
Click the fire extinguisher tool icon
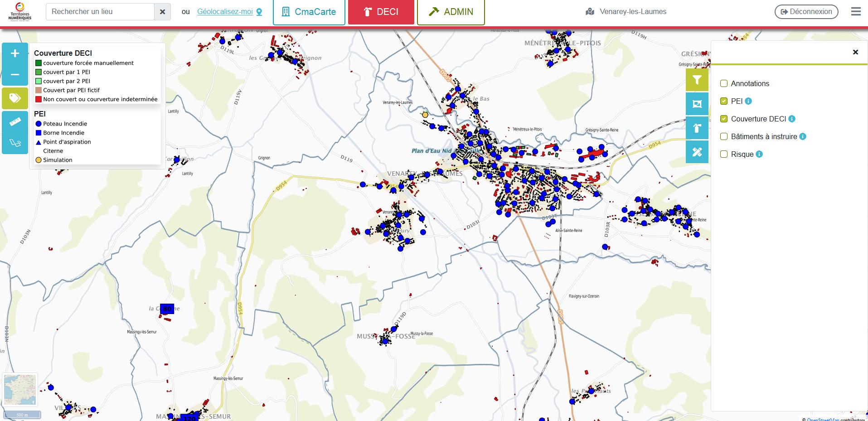(x=697, y=128)
